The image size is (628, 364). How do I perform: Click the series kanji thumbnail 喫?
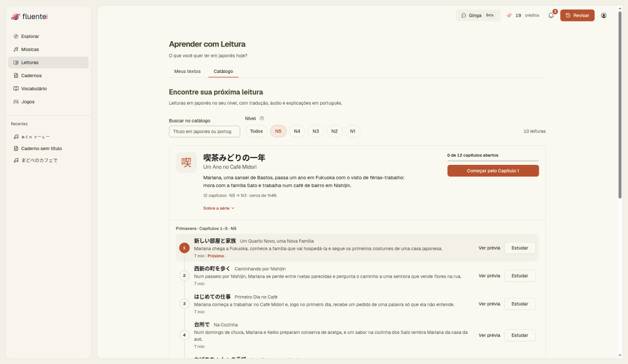(x=186, y=162)
